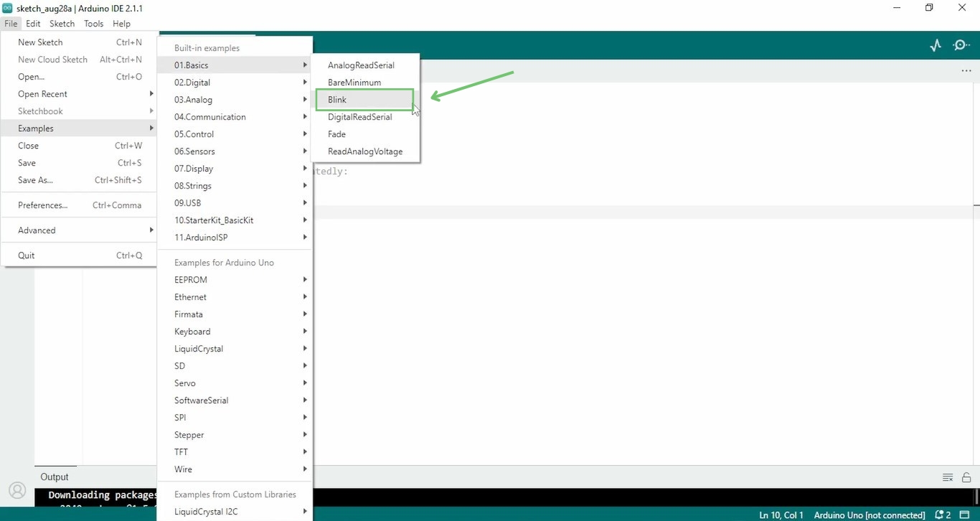
Task: Clear the Output console
Action: 947,477
